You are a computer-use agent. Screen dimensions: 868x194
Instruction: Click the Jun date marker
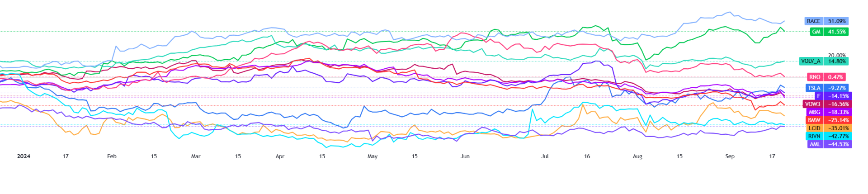[465, 156]
